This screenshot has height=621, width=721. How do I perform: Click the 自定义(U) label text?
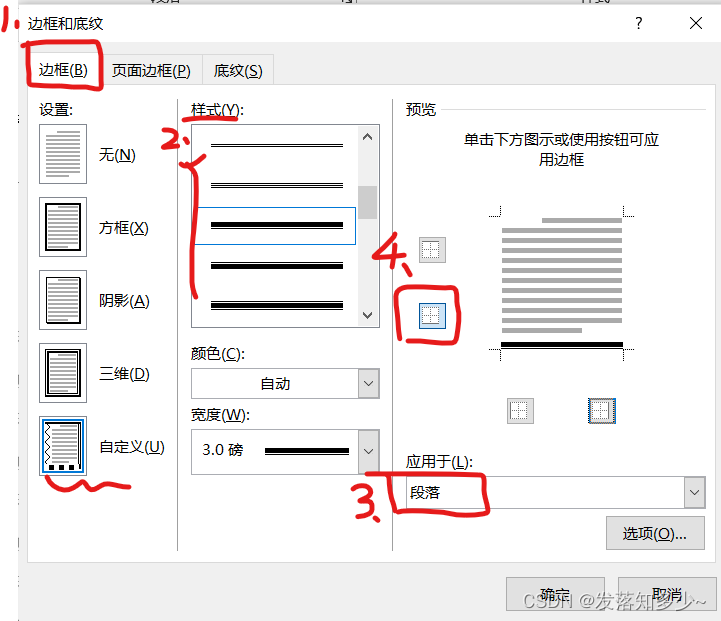coord(132,447)
